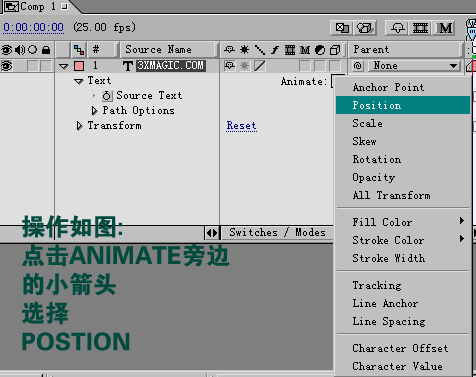Click the Switches / Modes toggle button
The width and height of the screenshot is (476, 377).
pos(277,232)
